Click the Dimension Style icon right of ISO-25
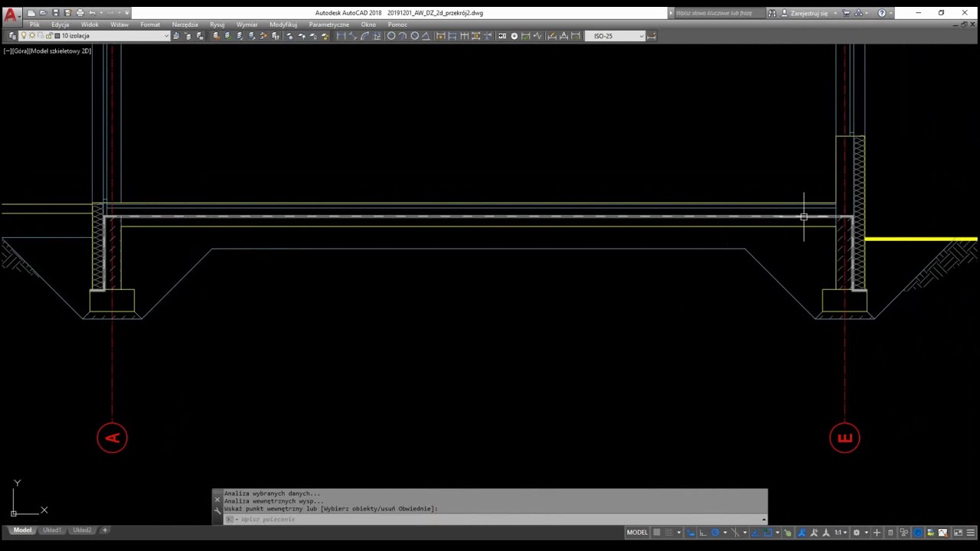980x551 pixels. pos(651,36)
